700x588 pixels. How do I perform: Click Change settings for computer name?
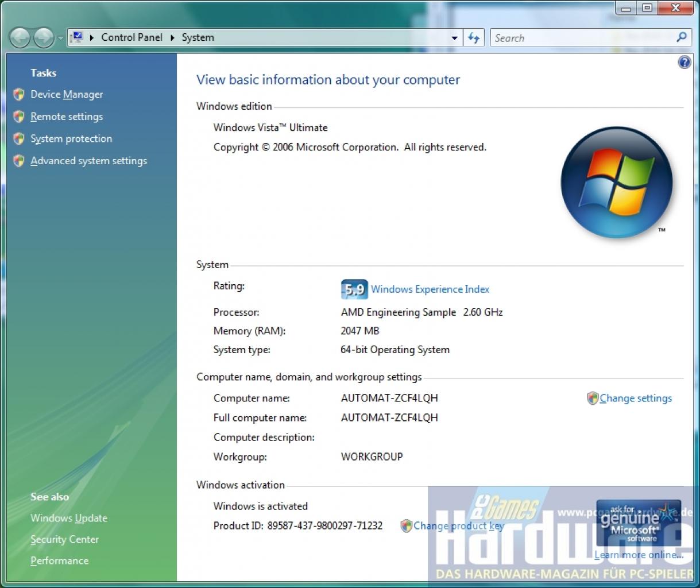pos(636,398)
